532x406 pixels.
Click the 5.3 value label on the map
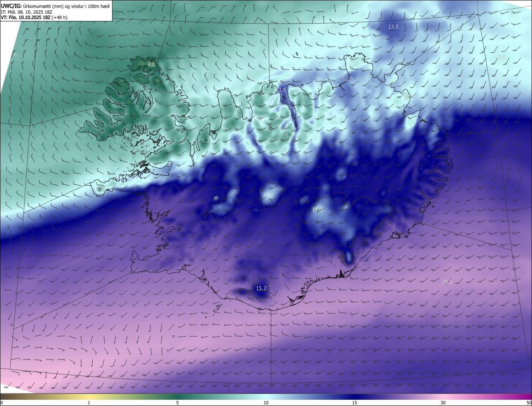coord(205,141)
